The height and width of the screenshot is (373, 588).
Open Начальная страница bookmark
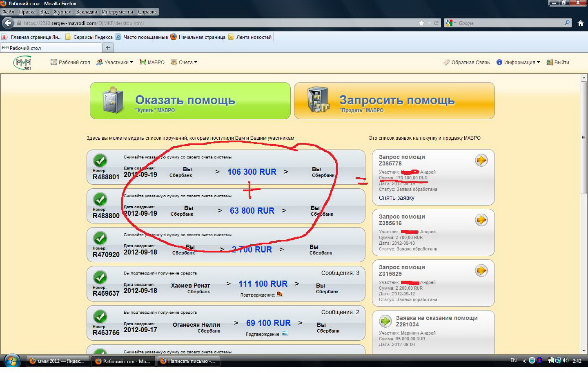[198, 37]
